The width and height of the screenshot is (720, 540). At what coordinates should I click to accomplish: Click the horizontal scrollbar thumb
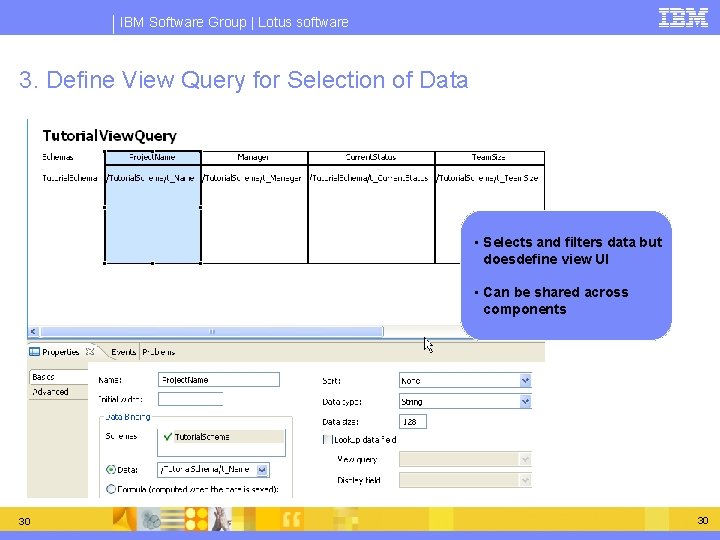tap(212, 331)
